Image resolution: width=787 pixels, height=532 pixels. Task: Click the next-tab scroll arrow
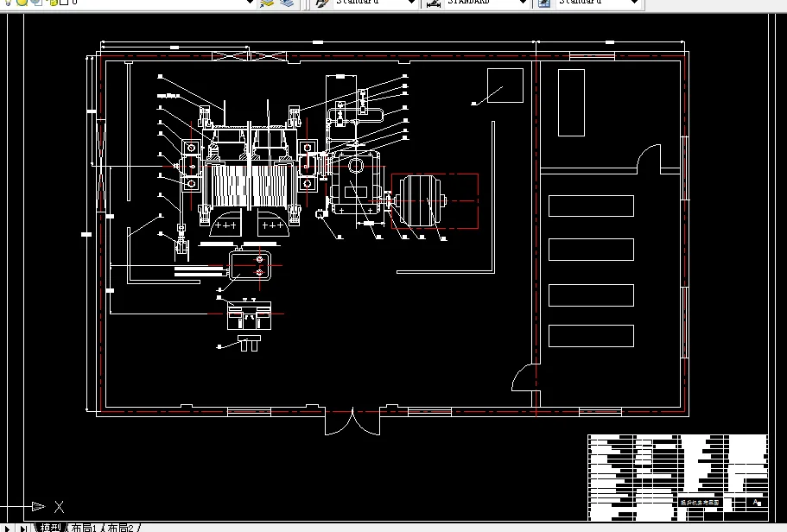click(x=8, y=528)
